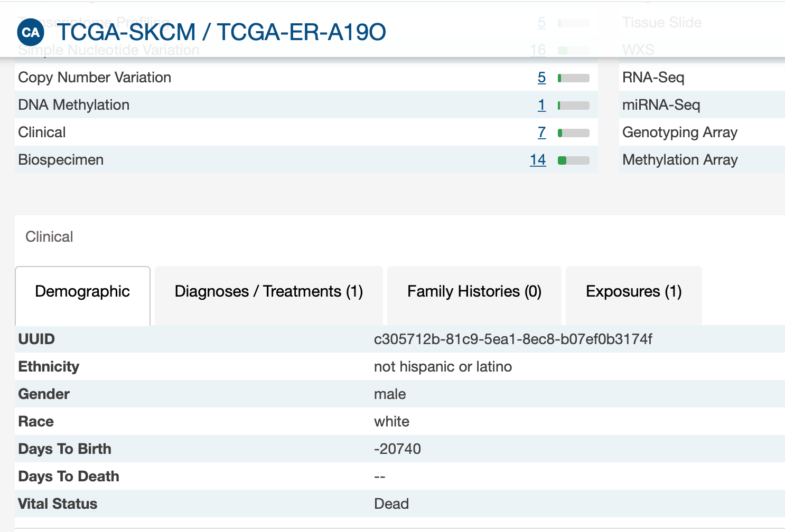Viewport: 785px width, 532px height.
Task: Click the Days To Birth value -20740
Action: pyautogui.click(x=397, y=449)
